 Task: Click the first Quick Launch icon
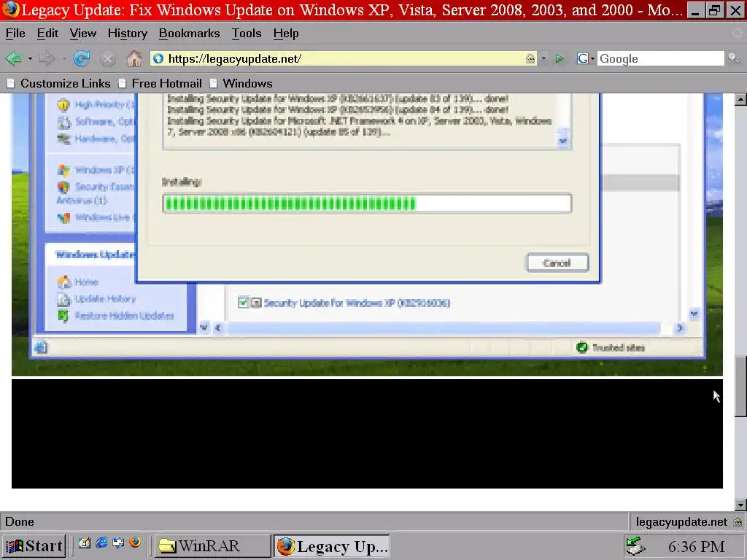pyautogui.click(x=85, y=542)
